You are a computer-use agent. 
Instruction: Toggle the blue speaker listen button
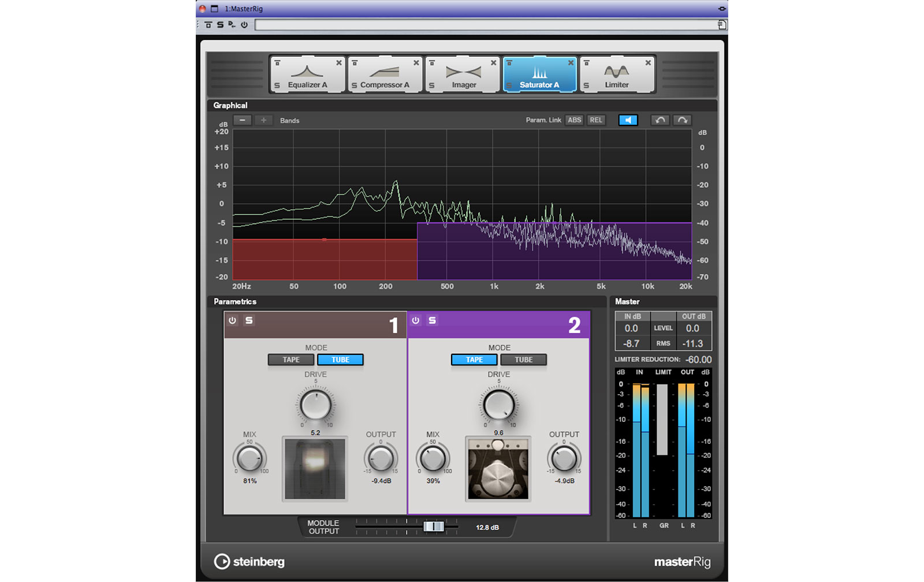[x=628, y=120]
